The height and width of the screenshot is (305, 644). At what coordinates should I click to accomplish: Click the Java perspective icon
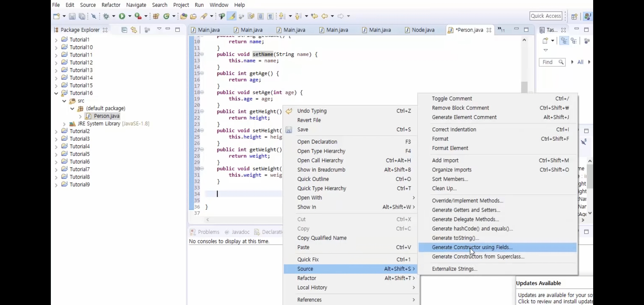588,16
